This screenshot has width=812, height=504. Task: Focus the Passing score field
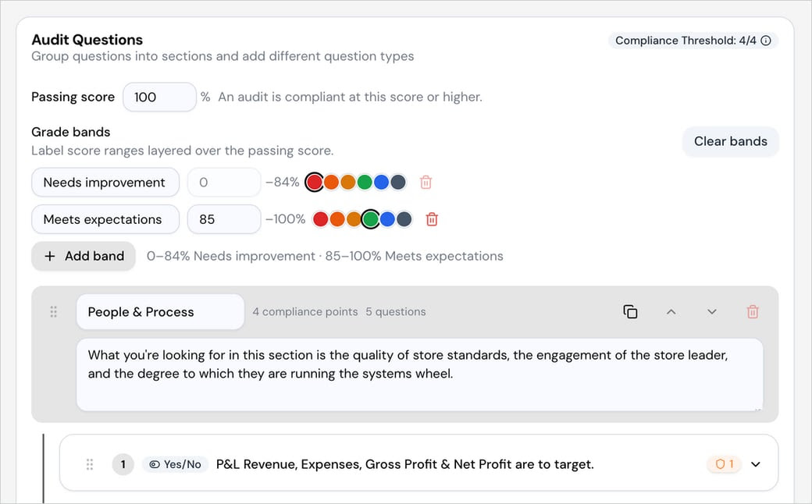[x=159, y=97]
